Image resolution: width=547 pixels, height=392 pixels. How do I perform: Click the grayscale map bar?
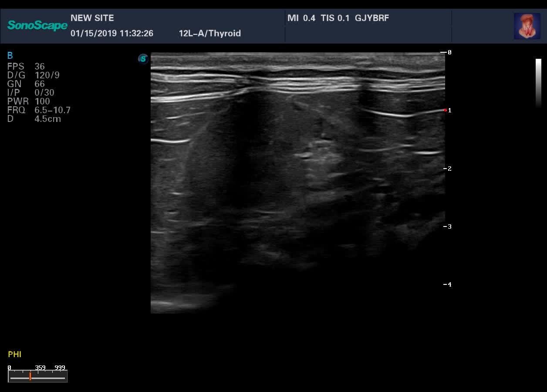point(538,83)
